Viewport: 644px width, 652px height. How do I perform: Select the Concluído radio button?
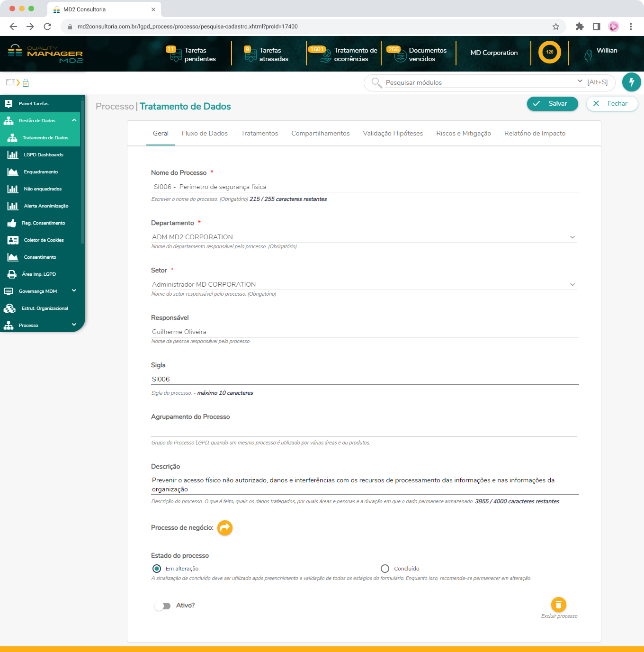385,569
